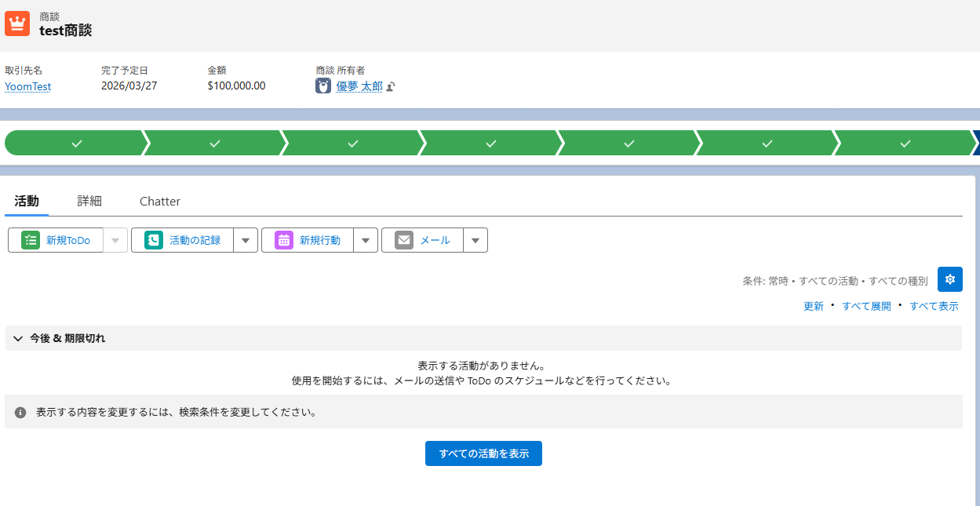The width and height of the screenshot is (980, 506).
Task: Click the owner avatar icon
Action: coord(323,86)
